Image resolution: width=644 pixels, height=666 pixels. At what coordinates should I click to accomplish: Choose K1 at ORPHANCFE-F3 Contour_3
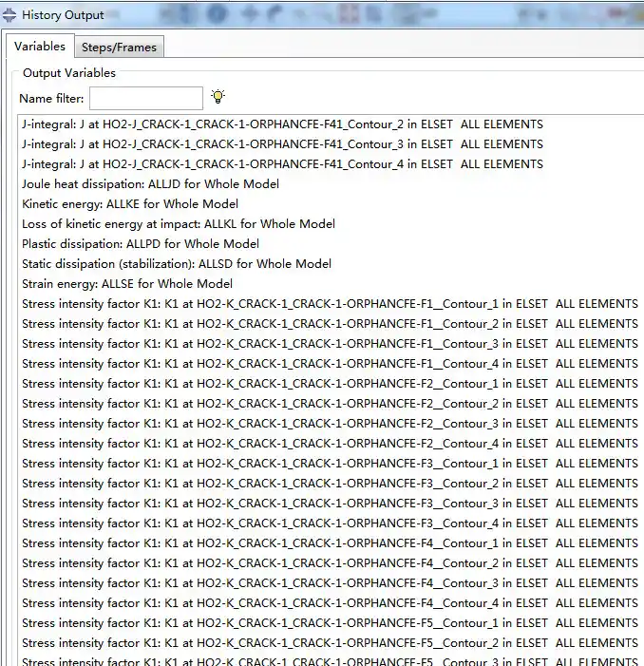(x=330, y=504)
